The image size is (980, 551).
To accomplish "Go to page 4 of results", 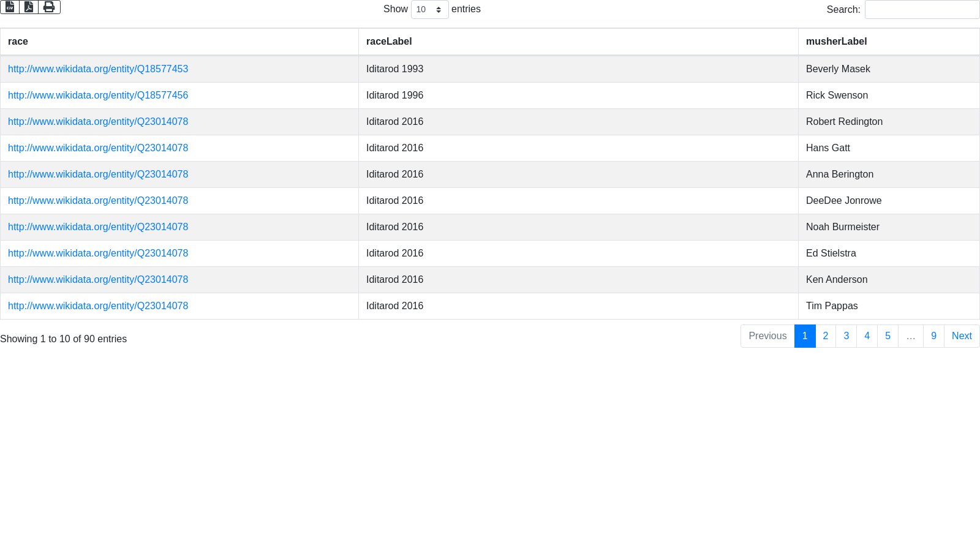I will pyautogui.click(x=867, y=336).
